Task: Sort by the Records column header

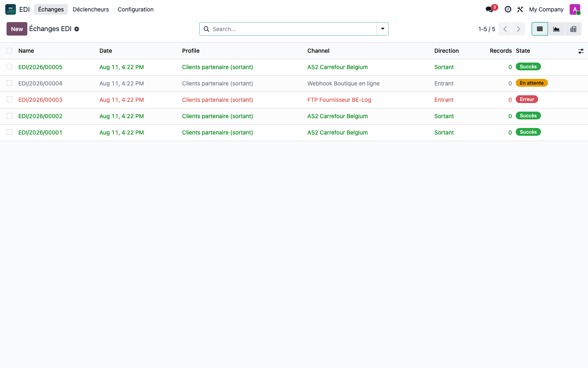Action: (x=501, y=51)
